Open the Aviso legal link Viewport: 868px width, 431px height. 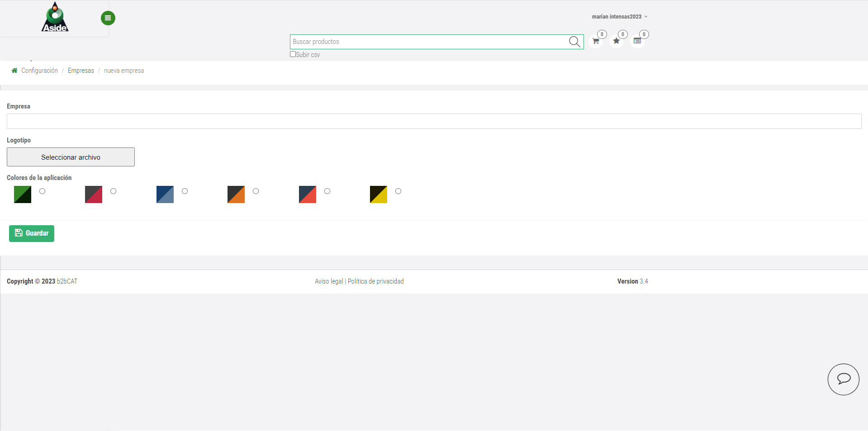click(329, 281)
